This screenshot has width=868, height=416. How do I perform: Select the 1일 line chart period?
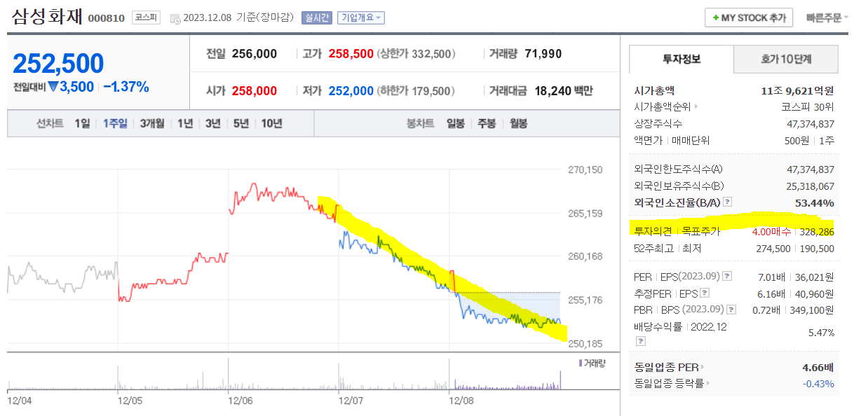pos(83,124)
